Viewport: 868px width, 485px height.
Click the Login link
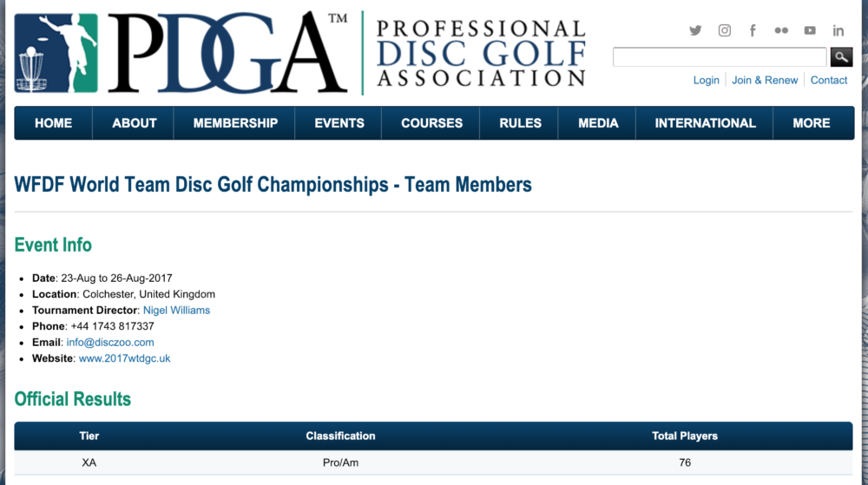point(706,80)
